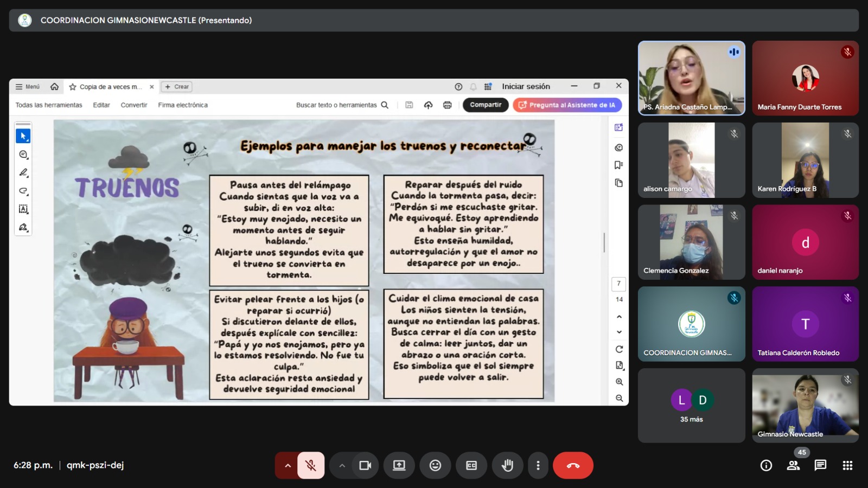Leave the call with red hang-up button
Viewport: 868px width, 488px height.
(x=573, y=465)
